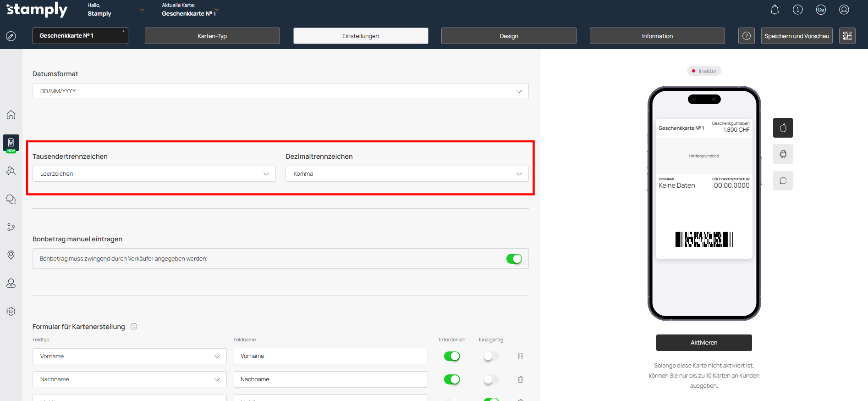This screenshot has width=868, height=401.
Task: Click the user account profile icon
Action: point(844,10)
